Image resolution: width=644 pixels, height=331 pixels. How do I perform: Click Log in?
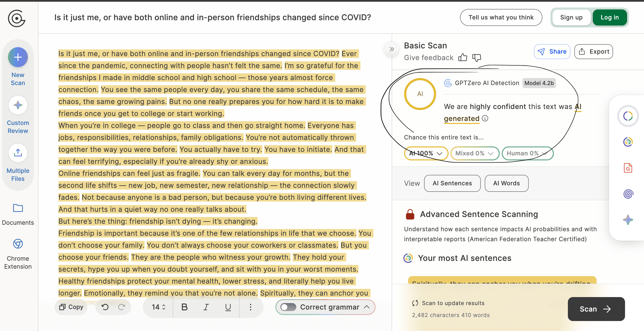[x=610, y=17]
